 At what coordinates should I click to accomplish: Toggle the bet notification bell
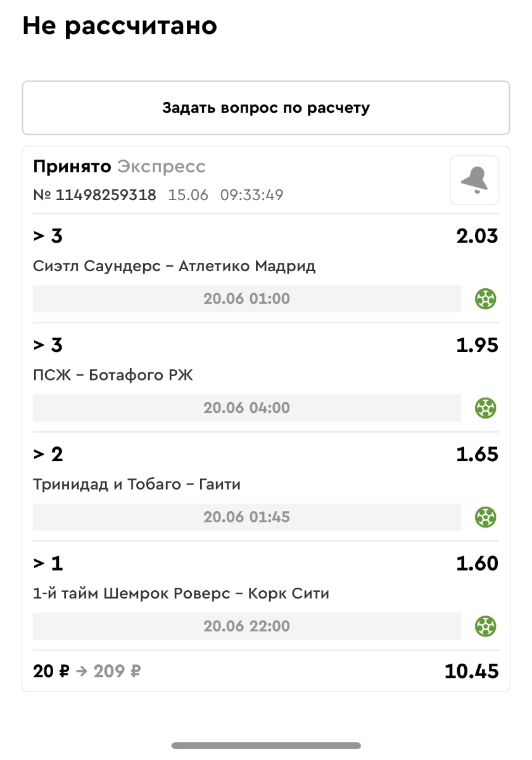click(x=474, y=180)
